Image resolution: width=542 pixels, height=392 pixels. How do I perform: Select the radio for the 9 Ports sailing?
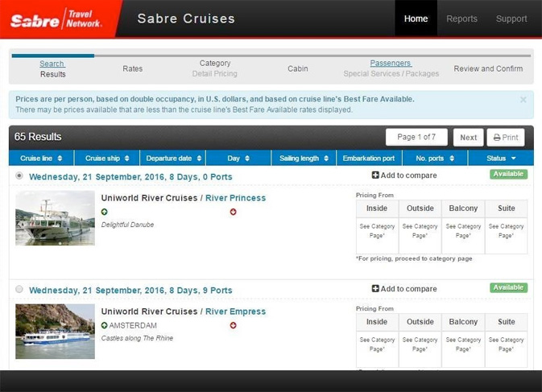coord(19,289)
